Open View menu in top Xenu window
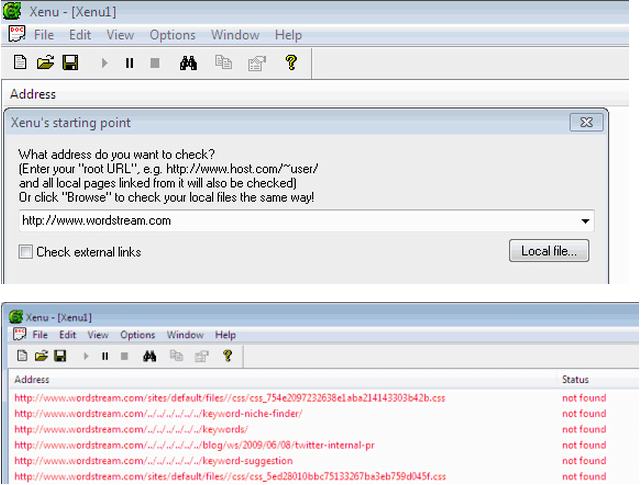642x485 pixels. coord(120,35)
